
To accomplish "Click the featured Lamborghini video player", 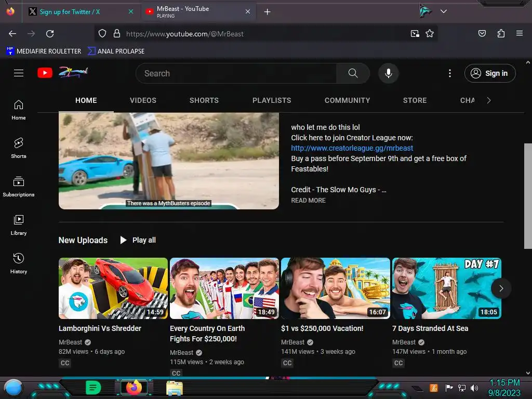I will [x=169, y=161].
